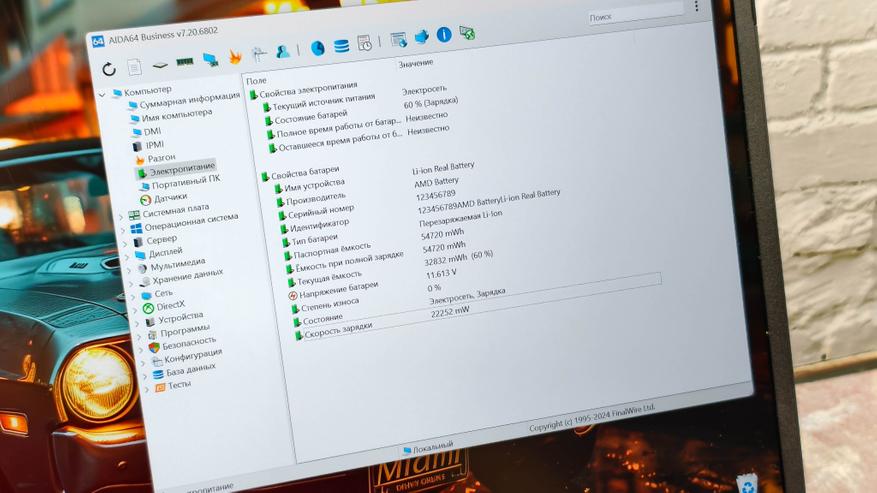The height and width of the screenshot is (493, 877).
Task: Click the toolbar icon right of the flame
Action: point(259,54)
